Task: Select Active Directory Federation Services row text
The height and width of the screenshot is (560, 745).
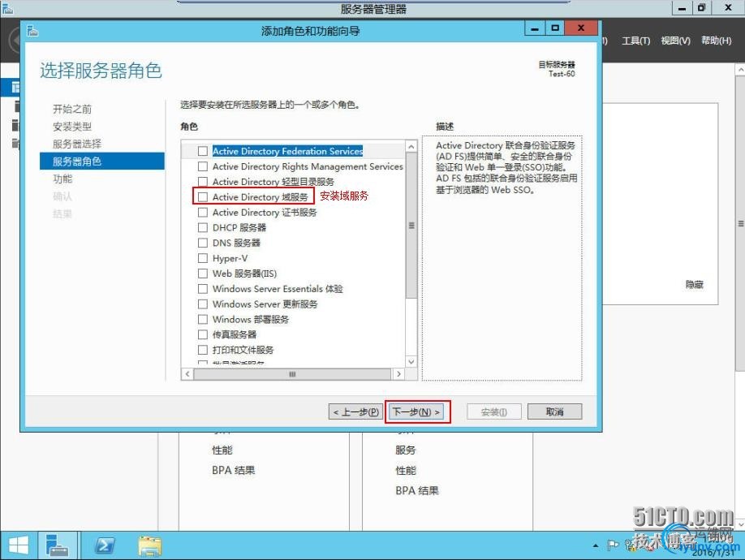Action: click(287, 151)
